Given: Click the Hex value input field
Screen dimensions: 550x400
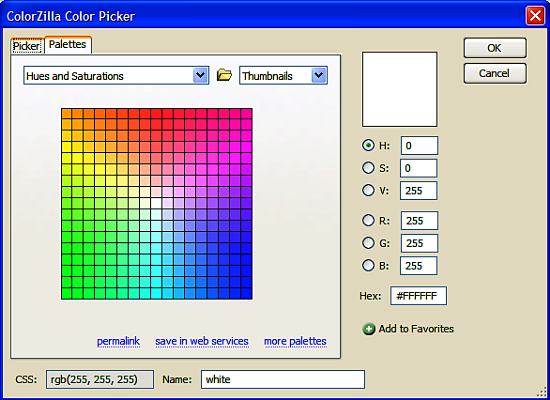Looking at the screenshot, I should pos(418,296).
